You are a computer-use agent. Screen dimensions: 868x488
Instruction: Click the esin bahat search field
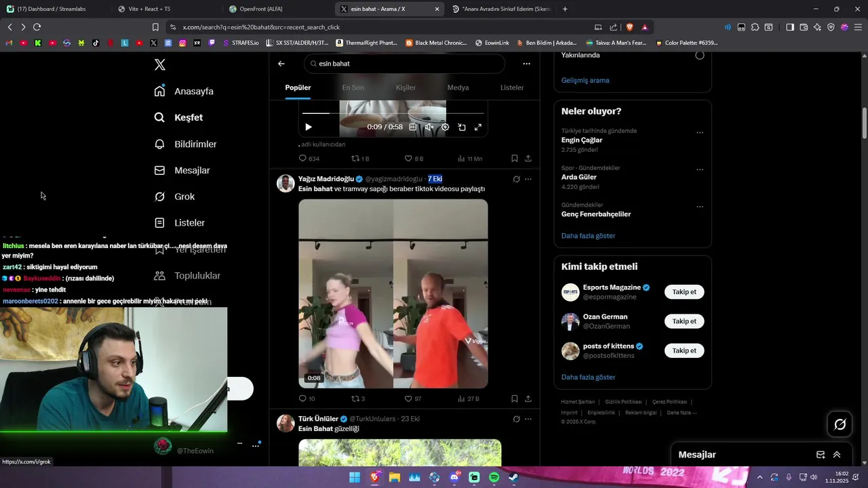(x=404, y=64)
